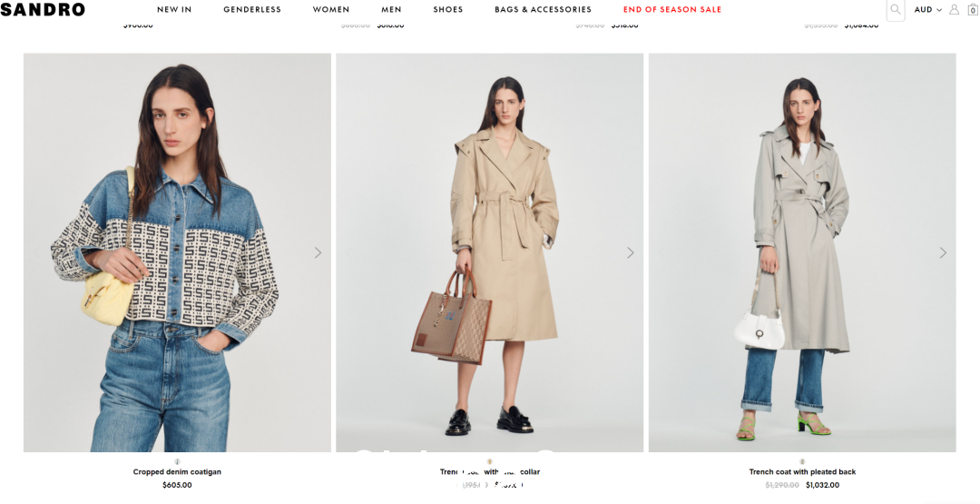Screen dimensions: 980x504
Task: Show next photo of pleated back trench
Action: tap(943, 252)
